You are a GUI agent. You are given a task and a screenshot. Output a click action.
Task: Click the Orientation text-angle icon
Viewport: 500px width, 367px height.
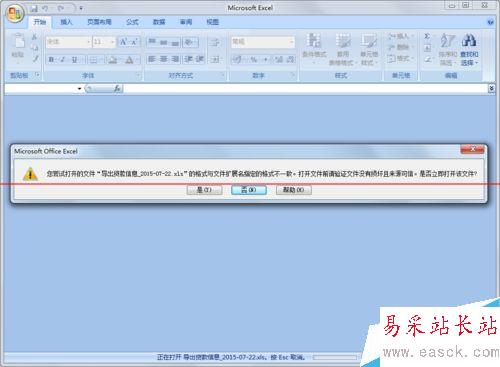point(189,42)
